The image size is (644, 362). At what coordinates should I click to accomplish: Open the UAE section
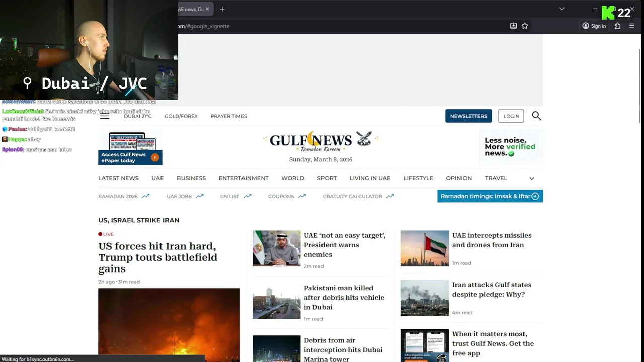(157, 178)
